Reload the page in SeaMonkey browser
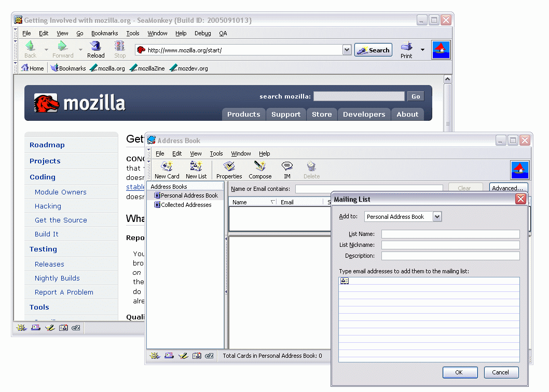The image size is (549, 392). (95, 50)
